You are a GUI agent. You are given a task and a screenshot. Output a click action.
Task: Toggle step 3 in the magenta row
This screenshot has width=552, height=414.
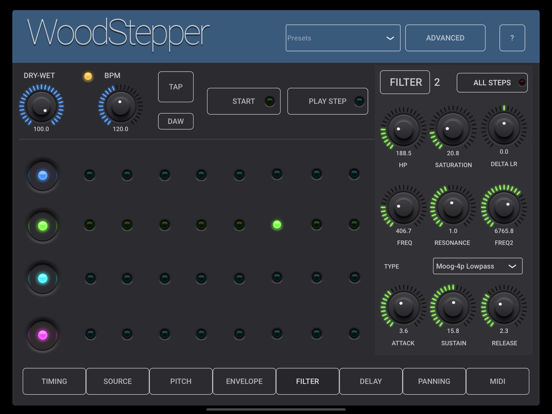[165, 334]
